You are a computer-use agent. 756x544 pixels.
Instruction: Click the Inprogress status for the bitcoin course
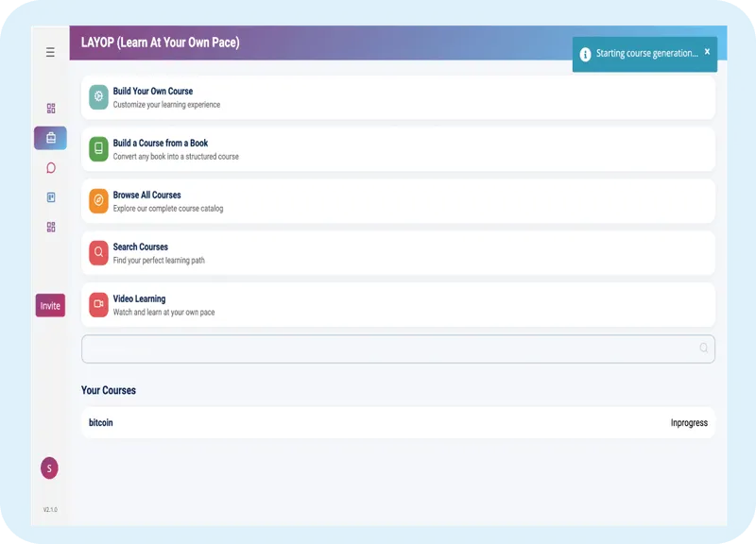[691, 422]
